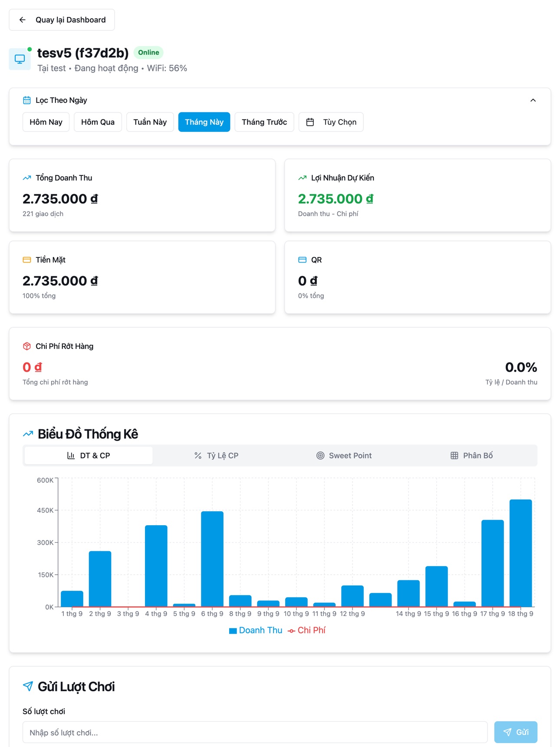Click the 600K y-axis label
The width and height of the screenshot is (560, 747).
click(x=45, y=480)
